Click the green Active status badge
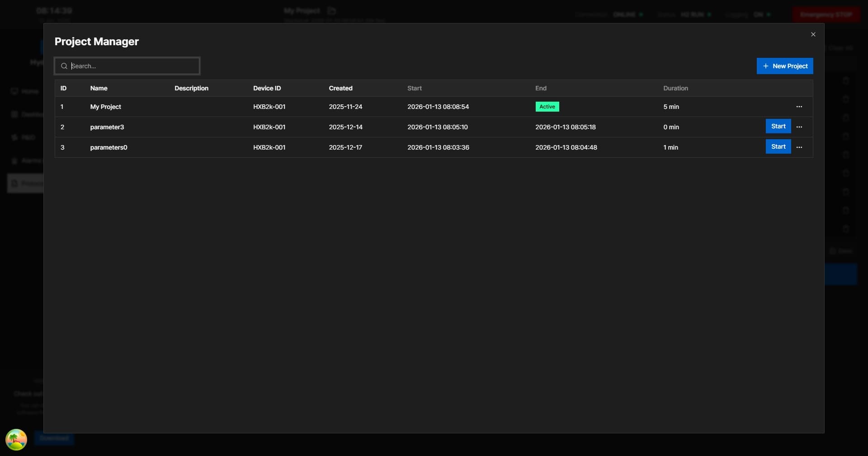This screenshot has height=456, width=868. (x=547, y=107)
